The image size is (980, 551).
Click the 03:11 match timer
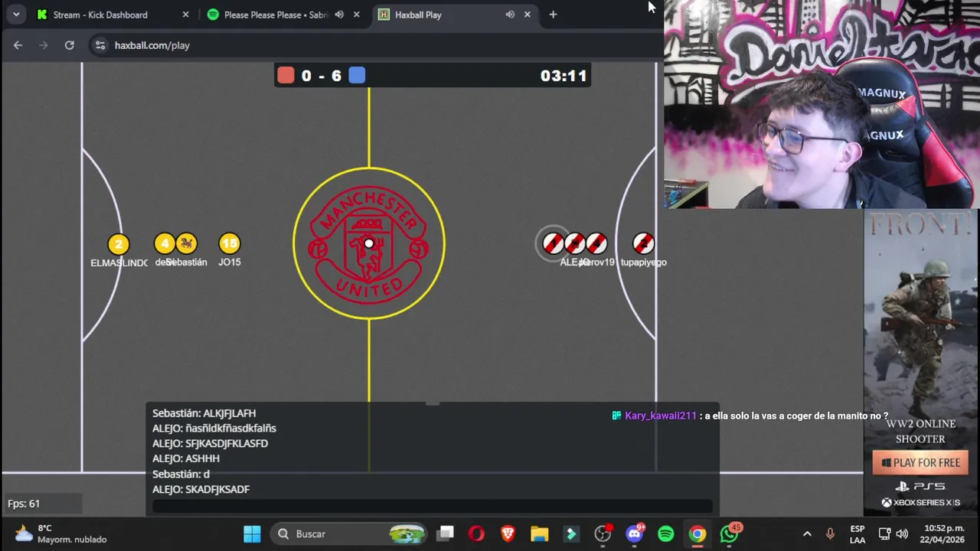(563, 76)
